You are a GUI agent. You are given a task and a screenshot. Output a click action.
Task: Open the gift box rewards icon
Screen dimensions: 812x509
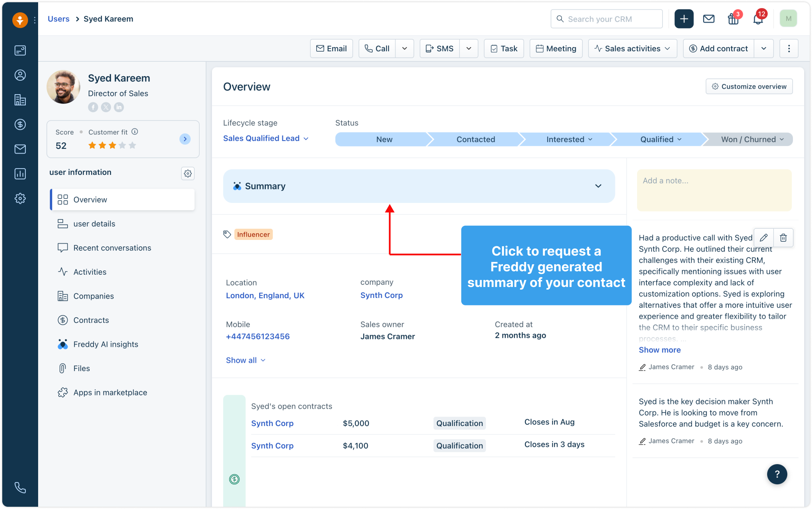click(733, 19)
